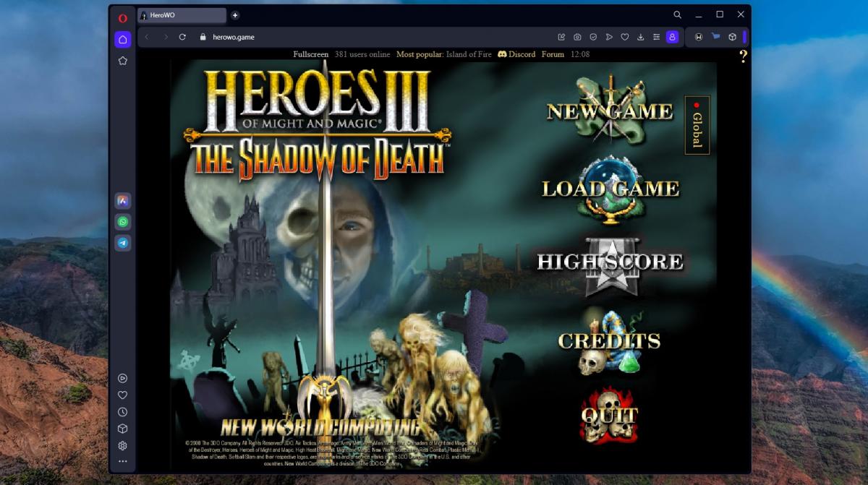Open the extensions cube in the toolbar

pyautogui.click(x=732, y=37)
